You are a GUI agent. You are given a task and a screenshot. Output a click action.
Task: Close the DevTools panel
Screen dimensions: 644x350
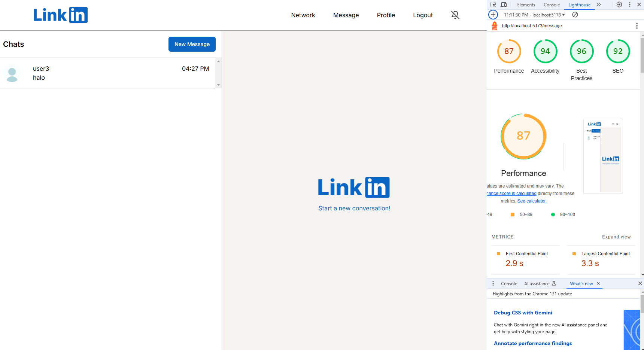pos(639,4)
